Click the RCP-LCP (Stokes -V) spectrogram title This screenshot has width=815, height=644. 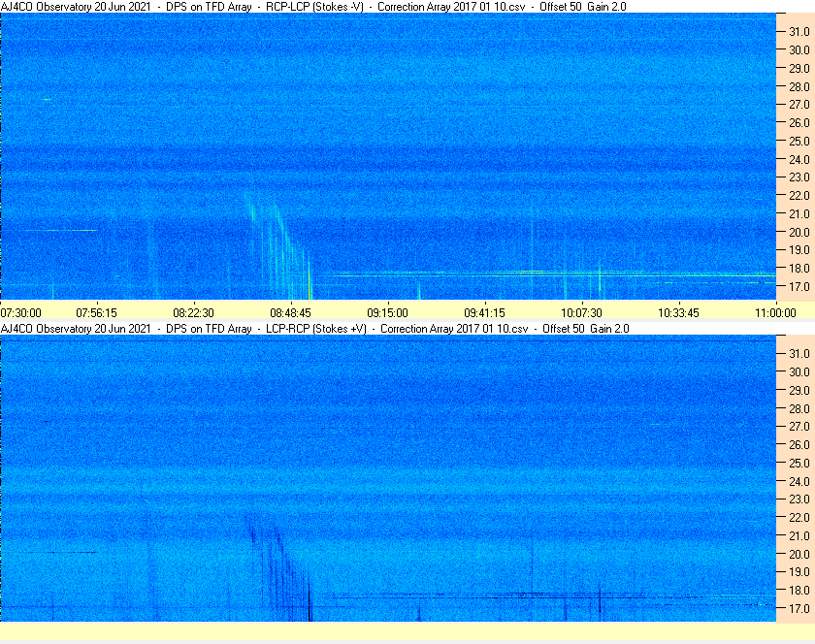point(313,7)
